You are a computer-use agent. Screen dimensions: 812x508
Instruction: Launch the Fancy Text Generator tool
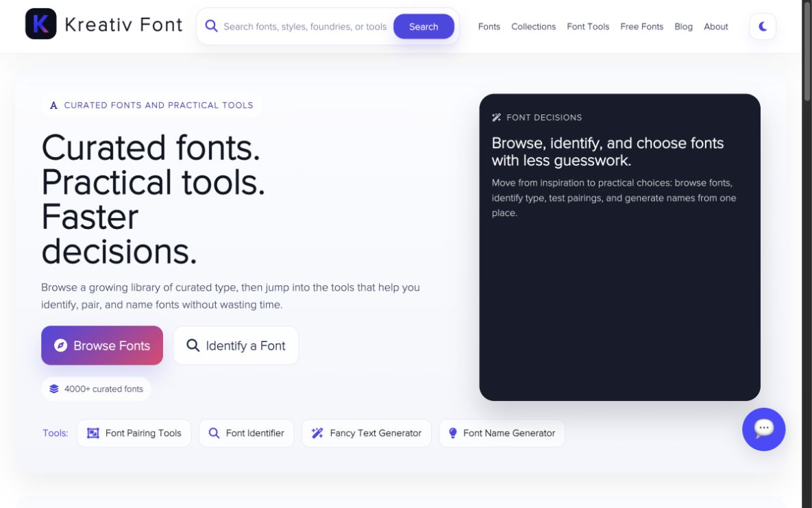pos(366,433)
